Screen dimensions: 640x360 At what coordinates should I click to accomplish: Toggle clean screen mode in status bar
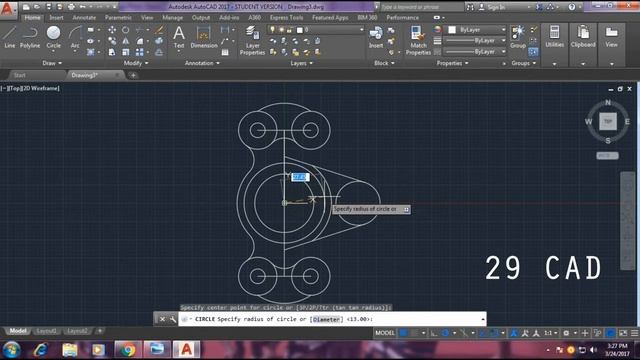[x=623, y=333]
